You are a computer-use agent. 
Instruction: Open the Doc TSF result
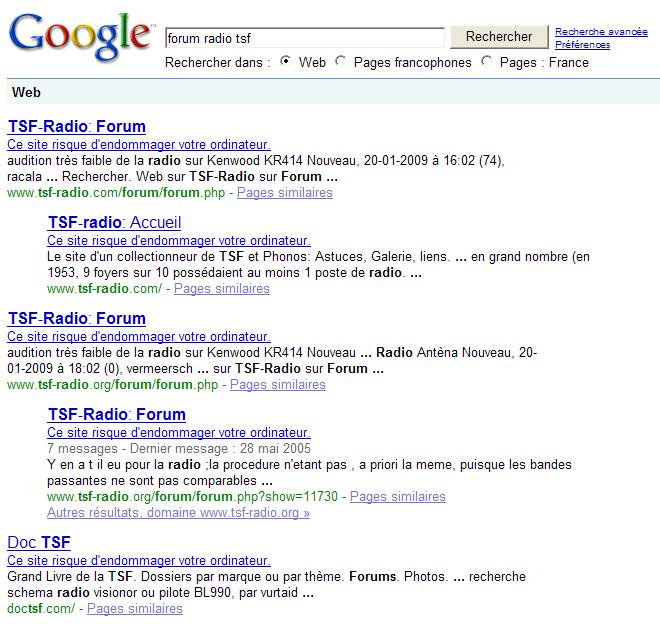(x=39, y=543)
